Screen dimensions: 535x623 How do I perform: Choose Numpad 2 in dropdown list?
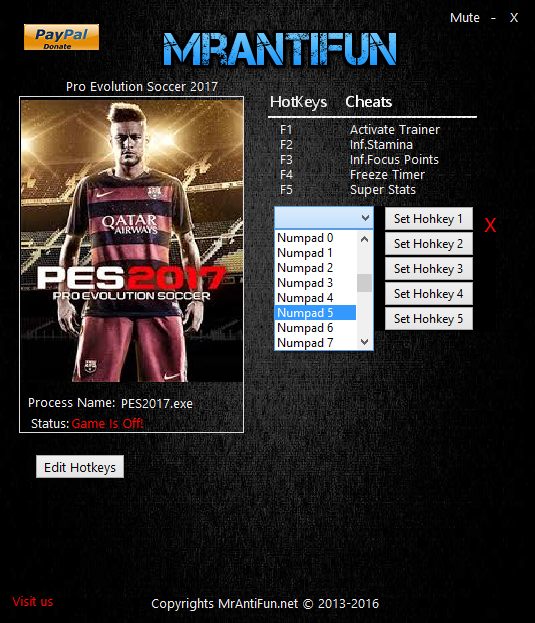[315, 268]
